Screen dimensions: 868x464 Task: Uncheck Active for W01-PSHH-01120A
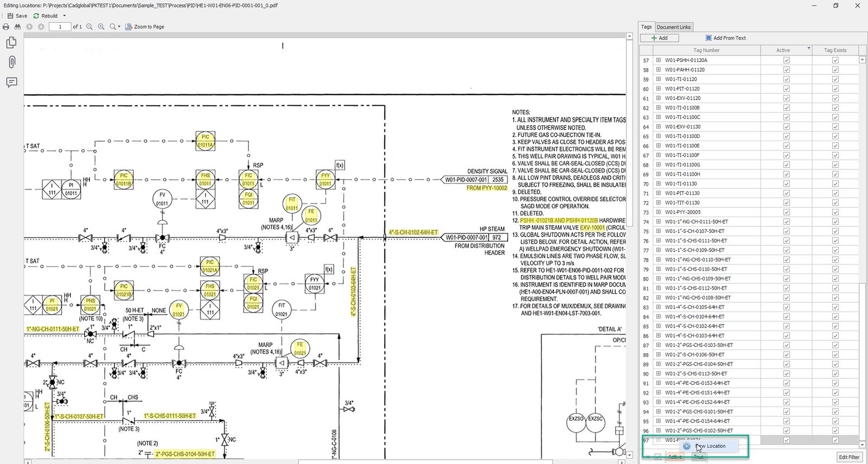[x=786, y=60]
